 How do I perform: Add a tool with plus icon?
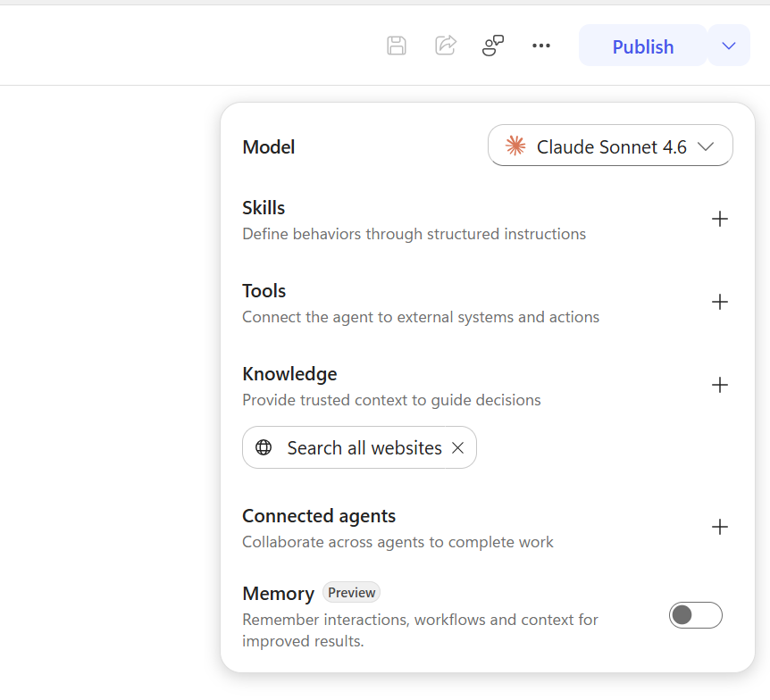(x=719, y=302)
